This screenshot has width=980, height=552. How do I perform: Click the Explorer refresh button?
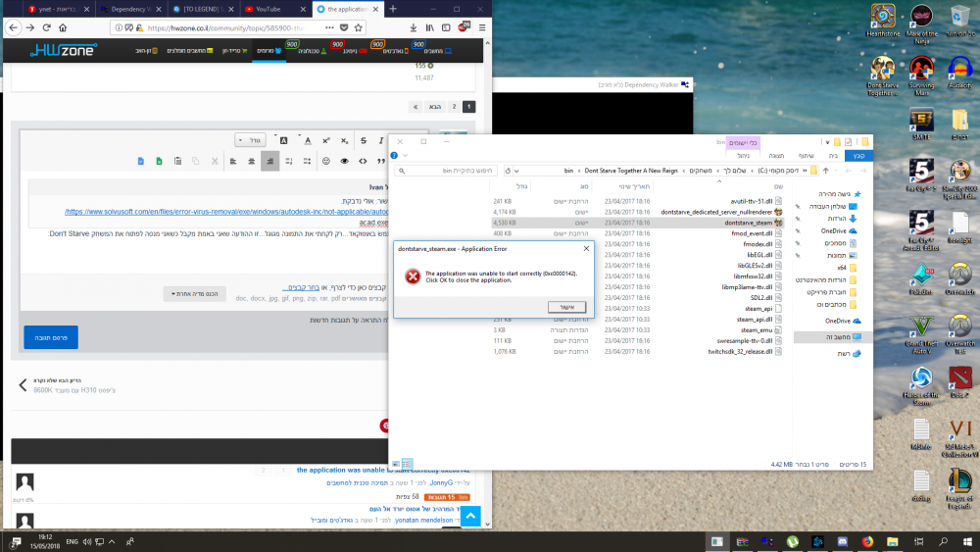508,171
